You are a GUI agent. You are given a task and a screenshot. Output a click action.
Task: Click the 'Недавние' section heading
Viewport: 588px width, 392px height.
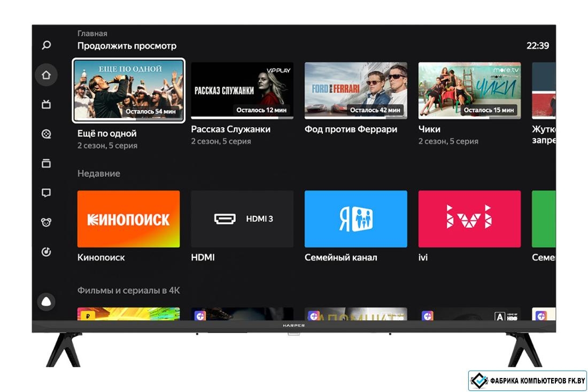point(99,173)
